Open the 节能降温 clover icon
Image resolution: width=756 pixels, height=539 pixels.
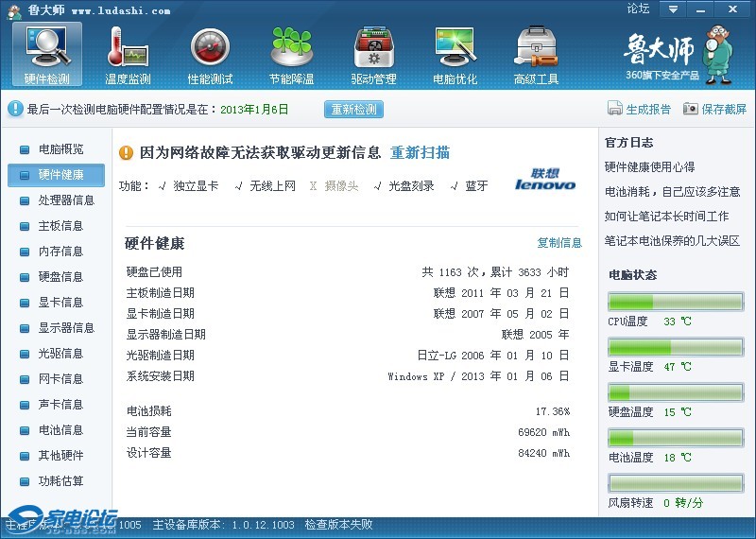click(x=291, y=47)
